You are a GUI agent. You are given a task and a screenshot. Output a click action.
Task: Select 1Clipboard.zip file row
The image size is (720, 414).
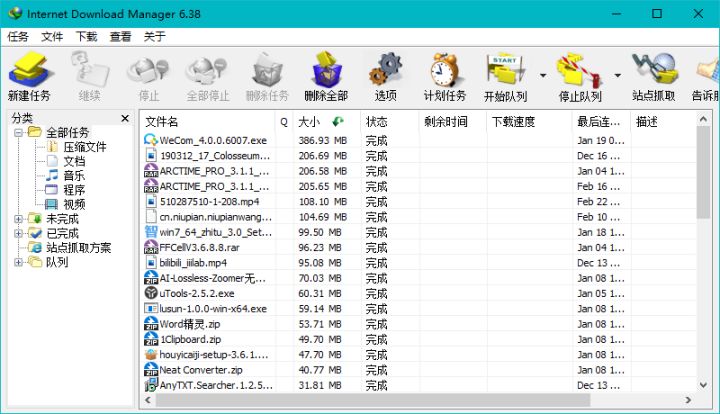(418, 339)
